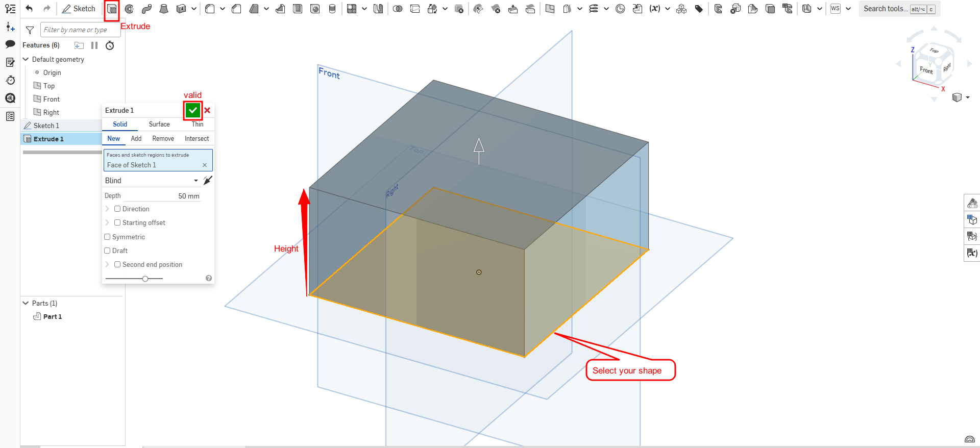
Task: Open the Linear pattern dropdown arrow
Action: 364,9
